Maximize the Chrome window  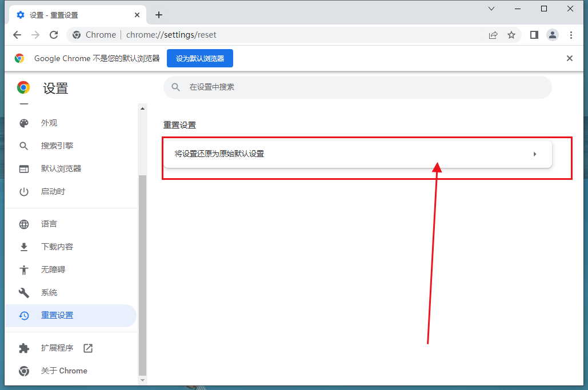(544, 9)
